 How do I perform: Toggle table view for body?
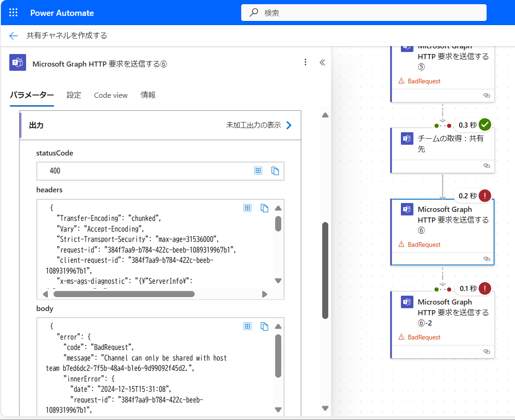(247, 326)
